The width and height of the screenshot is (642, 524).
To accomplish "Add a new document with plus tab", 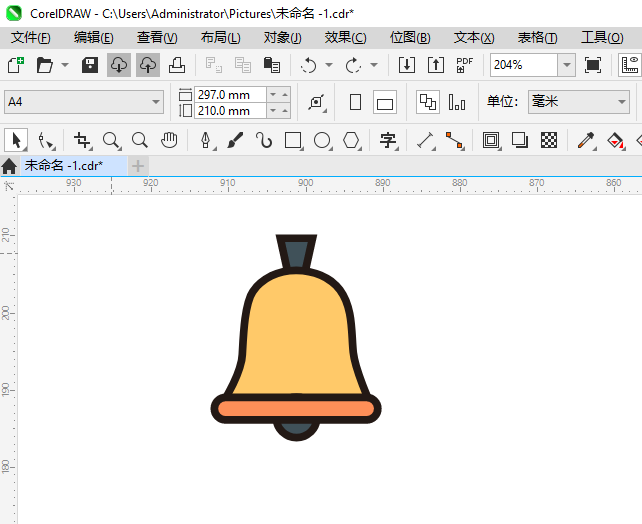I will [x=138, y=166].
